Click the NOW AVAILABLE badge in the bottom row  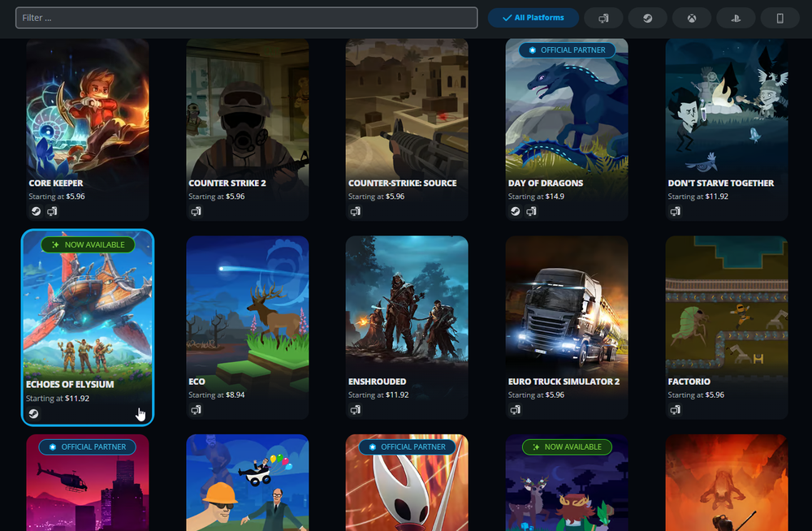(x=566, y=447)
